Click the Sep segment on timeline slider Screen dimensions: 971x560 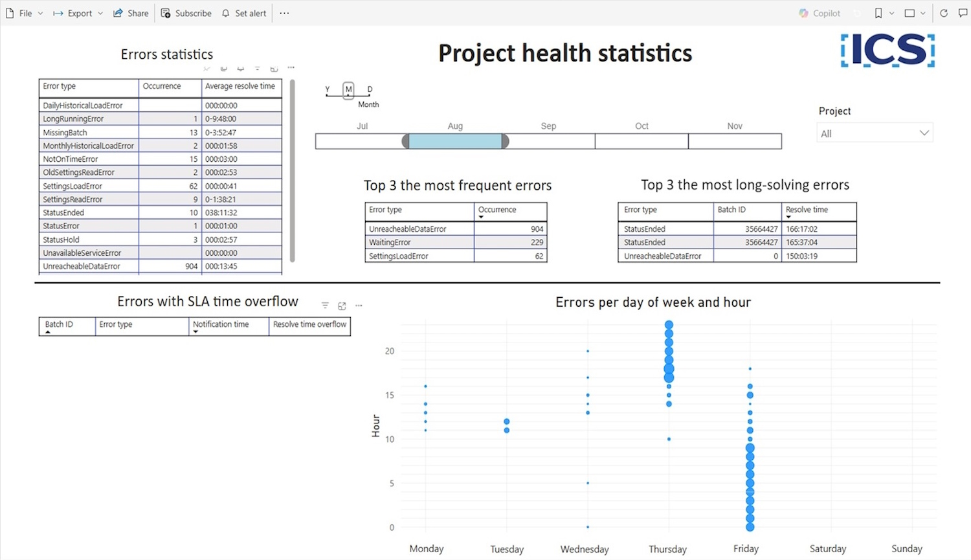[x=549, y=141]
